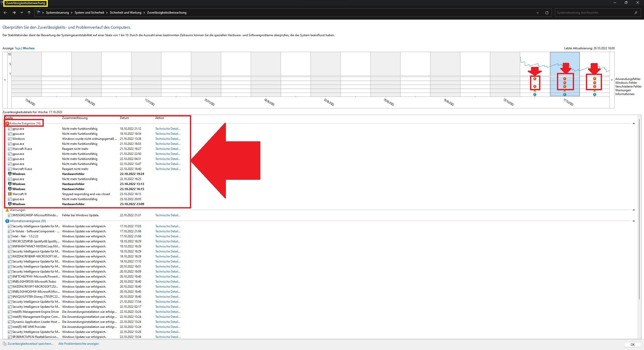Open the recent locations dropdown arrow
644x350 pixels.
click(22, 13)
